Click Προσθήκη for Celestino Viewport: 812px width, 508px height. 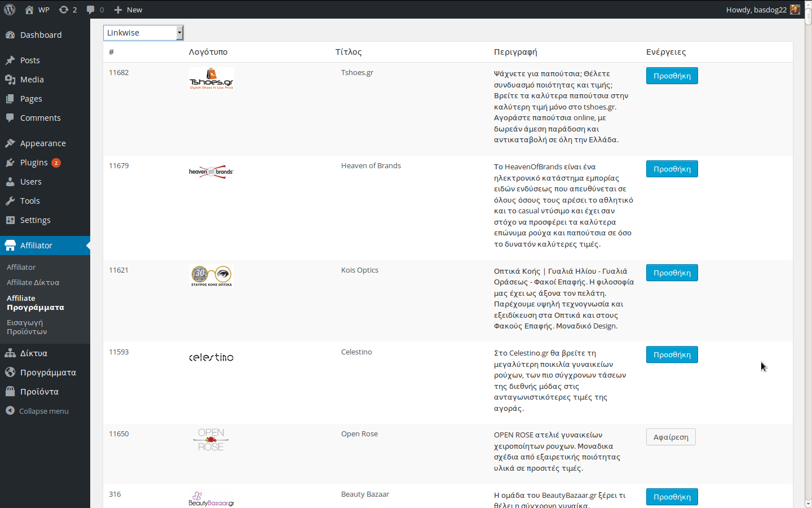tap(672, 354)
